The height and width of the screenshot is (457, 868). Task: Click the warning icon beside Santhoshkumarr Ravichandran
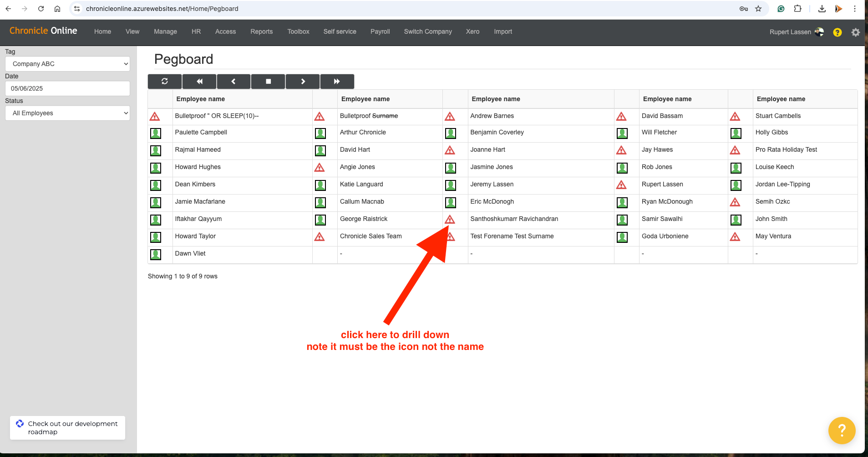450,220
